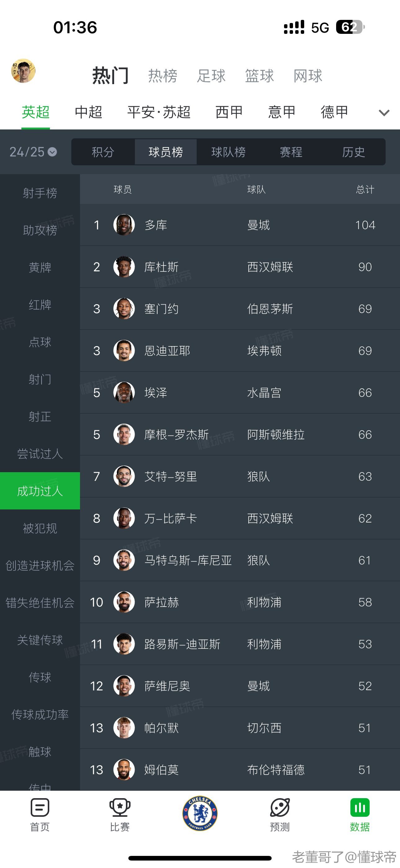Select 射手榜 in the sidebar
This screenshot has height=868, width=400.
tap(40, 193)
